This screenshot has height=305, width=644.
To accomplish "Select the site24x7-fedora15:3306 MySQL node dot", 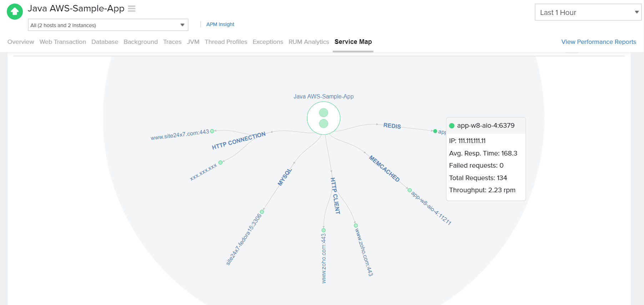I will (x=262, y=212).
